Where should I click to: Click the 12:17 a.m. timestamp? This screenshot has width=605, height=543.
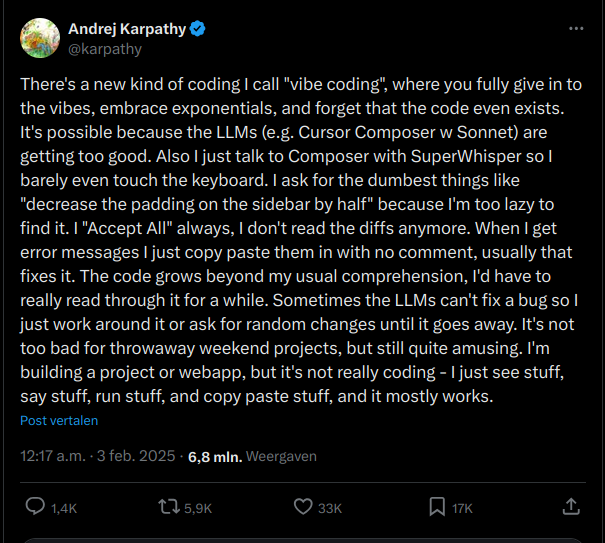coord(53,456)
